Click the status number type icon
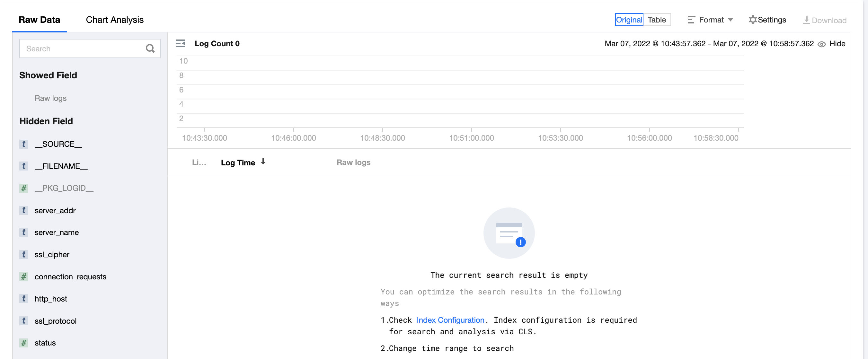This screenshot has width=868, height=359. [23, 343]
